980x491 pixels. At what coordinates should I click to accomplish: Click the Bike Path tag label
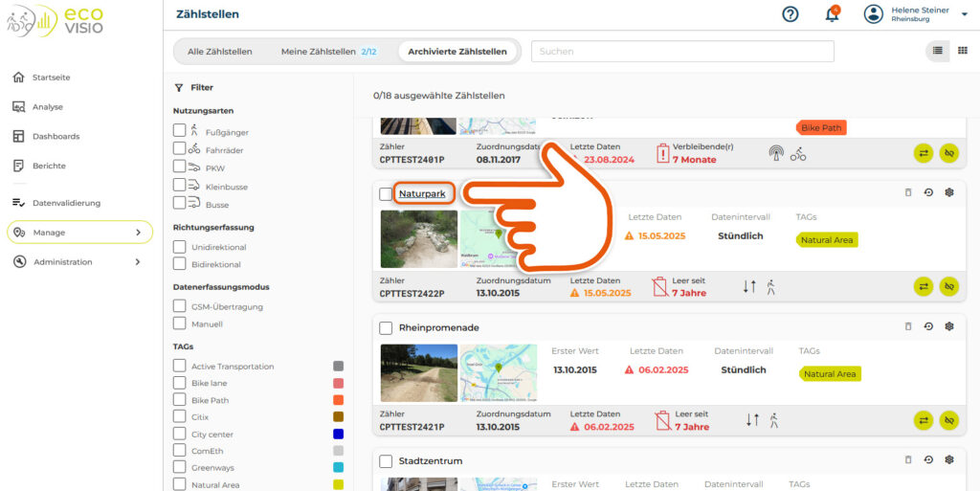[820, 128]
